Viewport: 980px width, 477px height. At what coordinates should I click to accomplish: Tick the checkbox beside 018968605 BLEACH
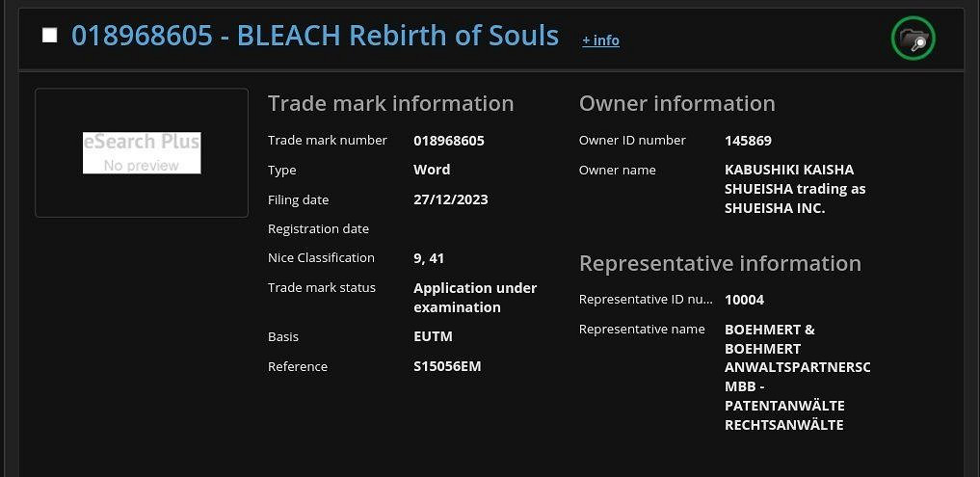pyautogui.click(x=50, y=36)
